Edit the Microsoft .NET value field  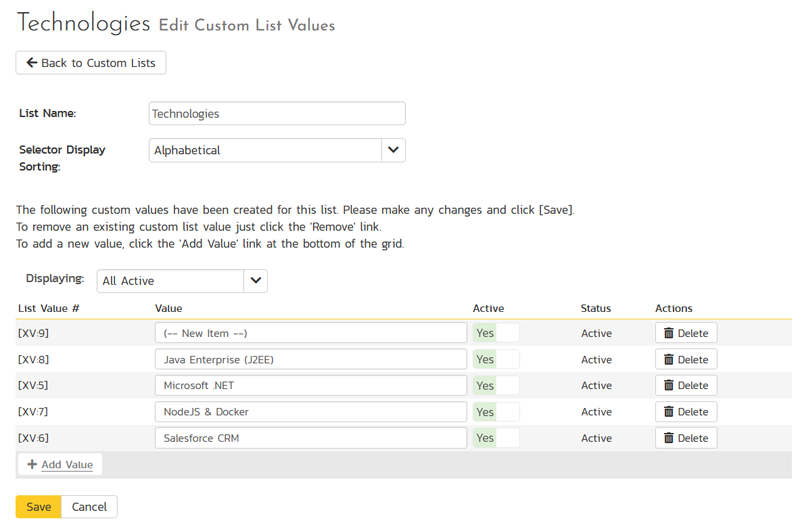[311, 385]
